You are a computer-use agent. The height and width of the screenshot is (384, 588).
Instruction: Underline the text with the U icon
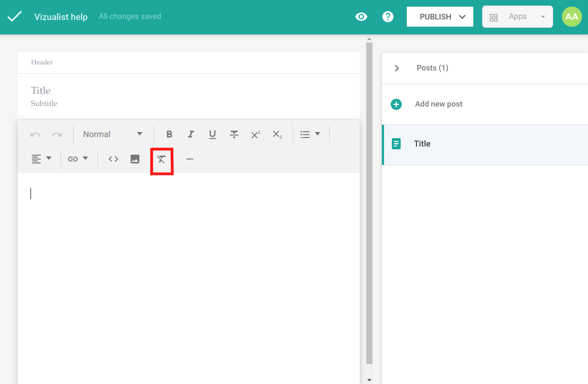pos(212,134)
